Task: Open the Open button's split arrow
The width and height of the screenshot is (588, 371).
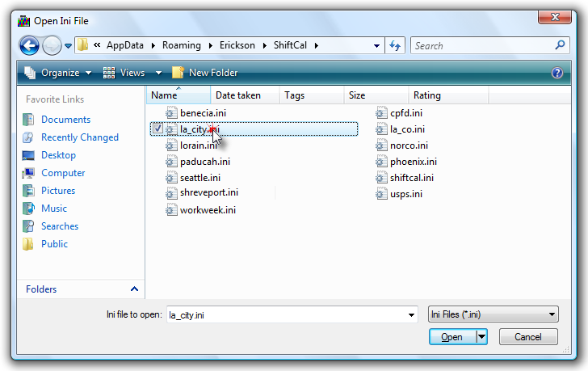Action: pyautogui.click(x=482, y=337)
